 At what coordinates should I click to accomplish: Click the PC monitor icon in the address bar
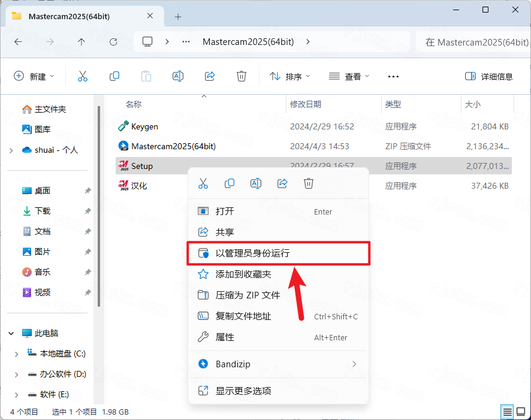pos(147,41)
